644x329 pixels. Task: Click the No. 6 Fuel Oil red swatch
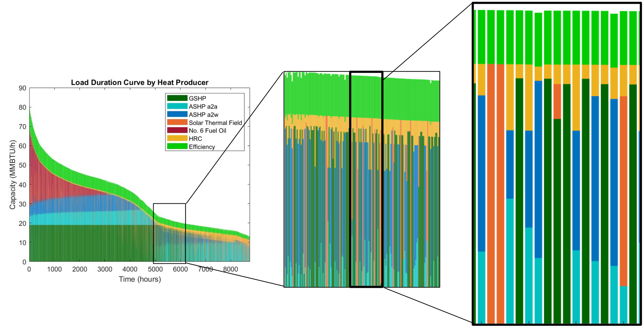(x=177, y=130)
